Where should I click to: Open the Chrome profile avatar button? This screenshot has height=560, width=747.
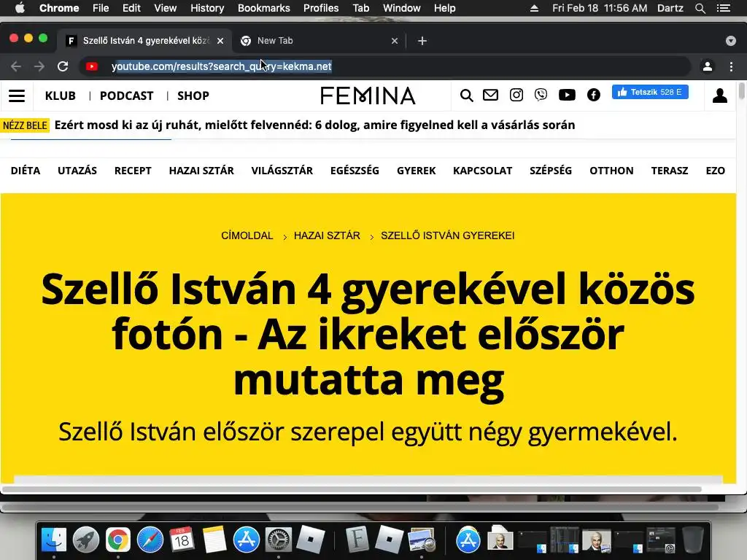708,66
